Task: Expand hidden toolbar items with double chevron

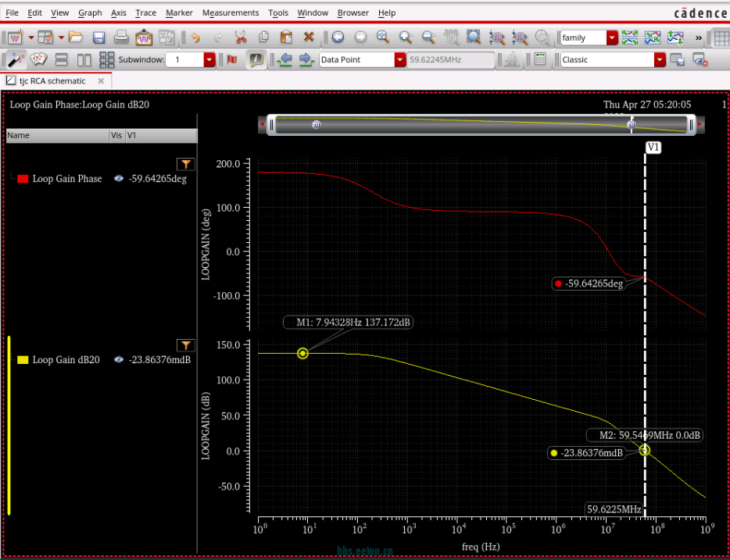Action: (x=698, y=37)
